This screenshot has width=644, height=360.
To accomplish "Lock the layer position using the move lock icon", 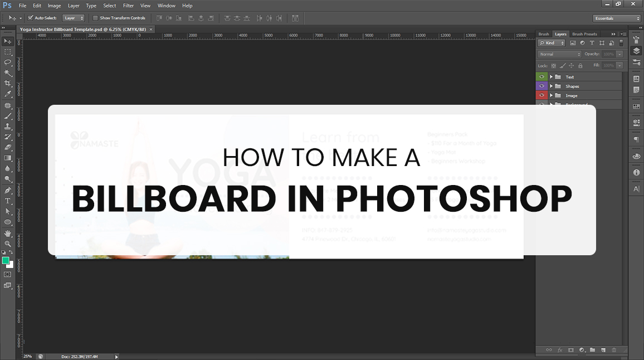I will tap(571, 66).
